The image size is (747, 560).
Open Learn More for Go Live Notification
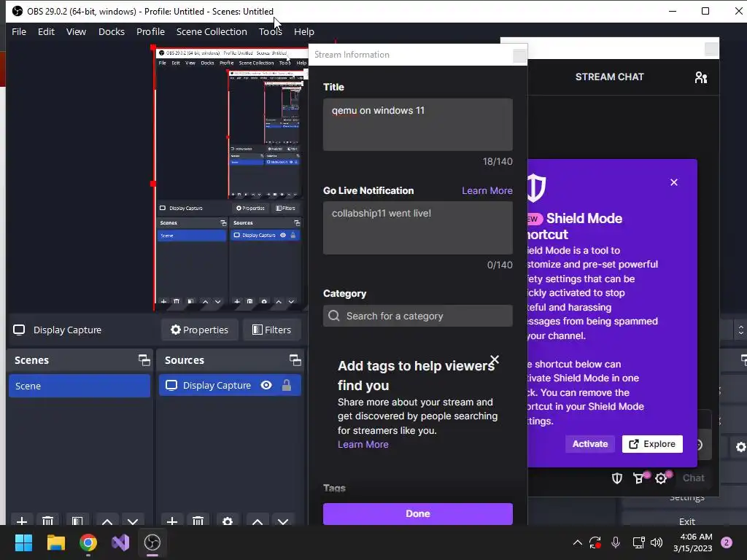pyautogui.click(x=487, y=191)
